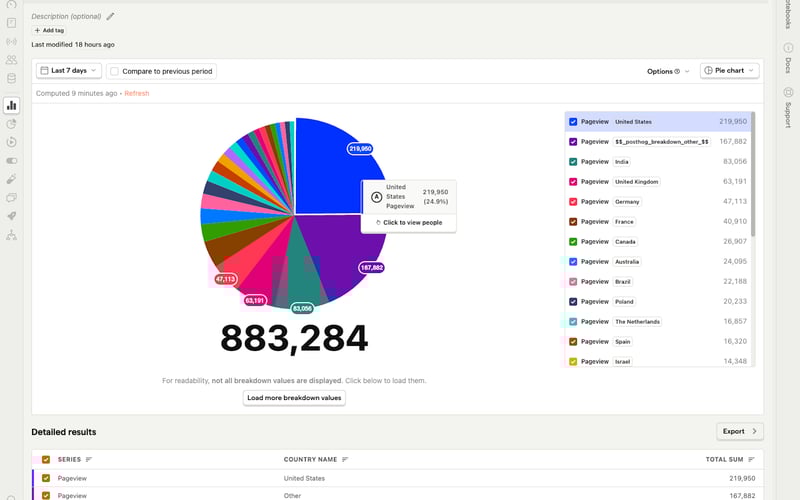Uncheck Australia Pageview legend checkbox
Viewport: 800px width, 500px height.
[x=573, y=262]
